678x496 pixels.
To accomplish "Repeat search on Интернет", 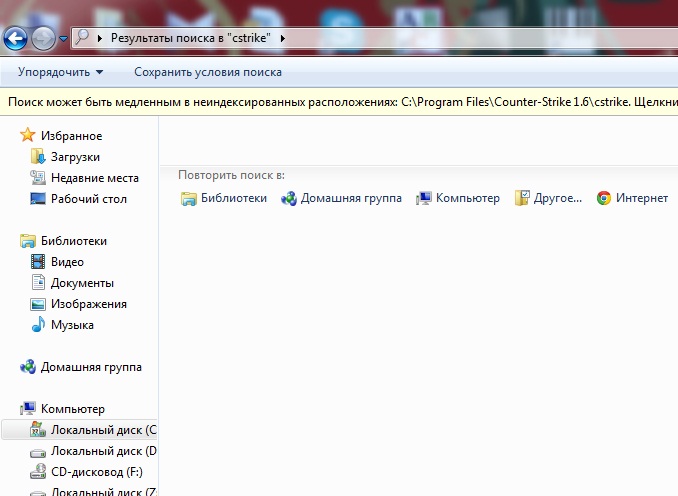I will tap(642, 198).
